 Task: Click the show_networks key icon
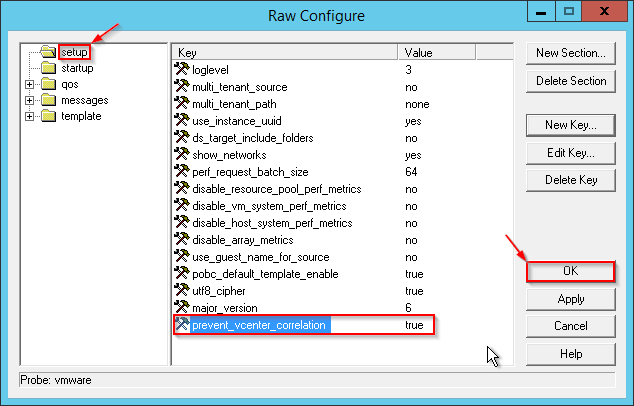coord(182,155)
